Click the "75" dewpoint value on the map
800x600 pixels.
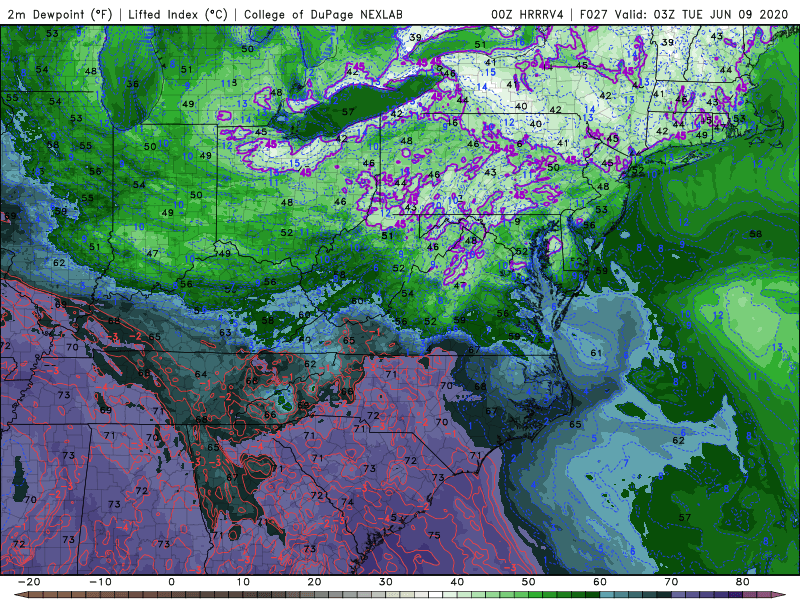pyautogui.click(x=434, y=535)
